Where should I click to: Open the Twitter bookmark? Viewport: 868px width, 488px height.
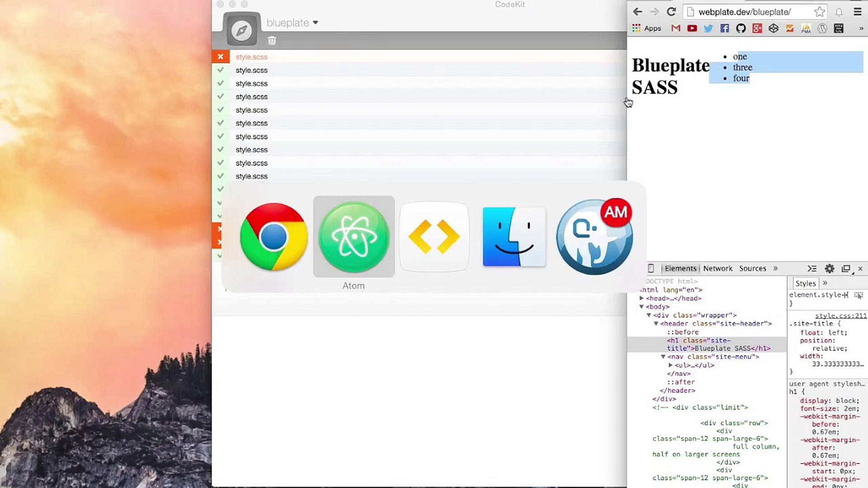point(708,28)
